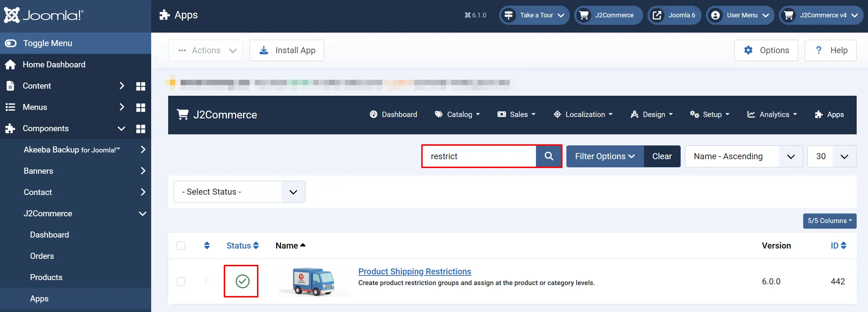Open Home Dashboard from the sidebar
Screen dimensions: 868x312
click(x=54, y=65)
